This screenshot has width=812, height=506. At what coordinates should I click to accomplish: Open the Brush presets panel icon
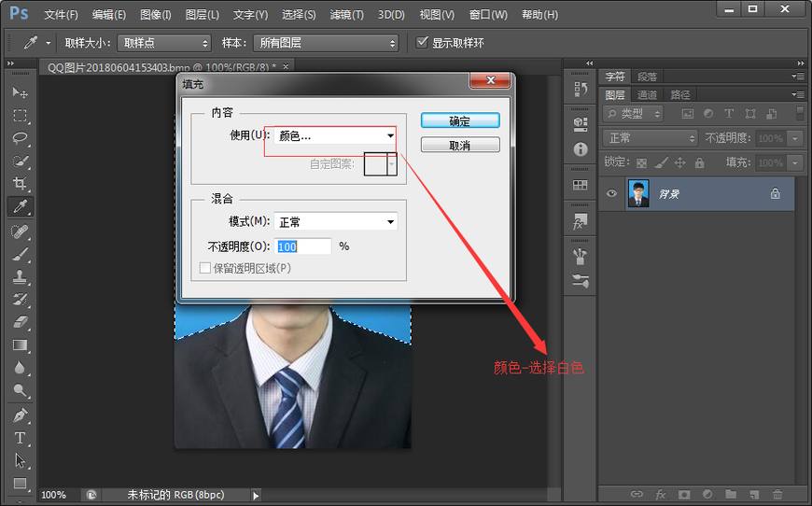(x=581, y=257)
